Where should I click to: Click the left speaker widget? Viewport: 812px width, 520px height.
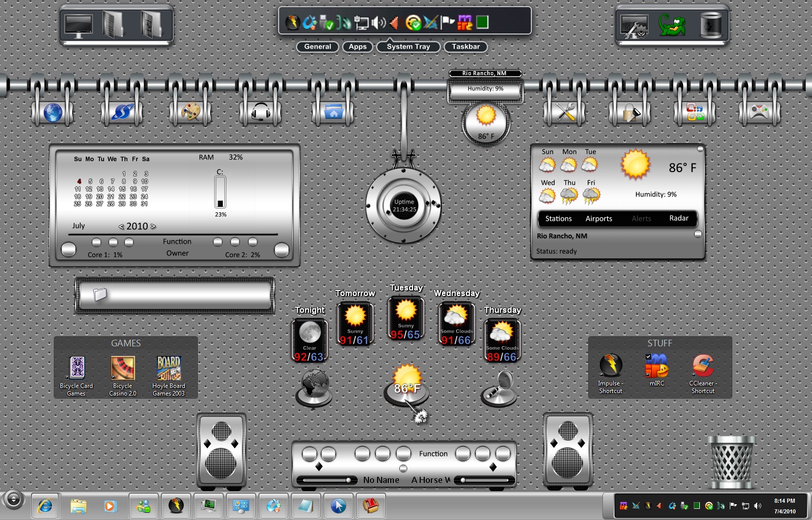221,451
